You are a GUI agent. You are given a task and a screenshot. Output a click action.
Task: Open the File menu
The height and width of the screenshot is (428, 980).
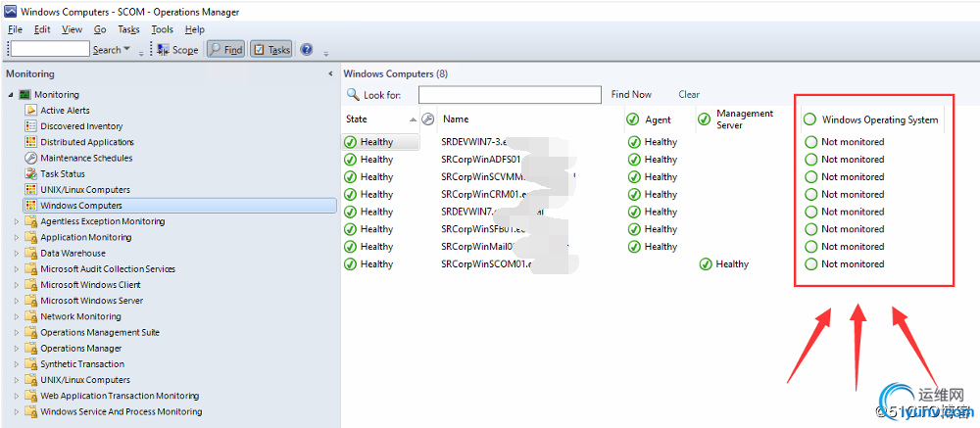tap(15, 29)
